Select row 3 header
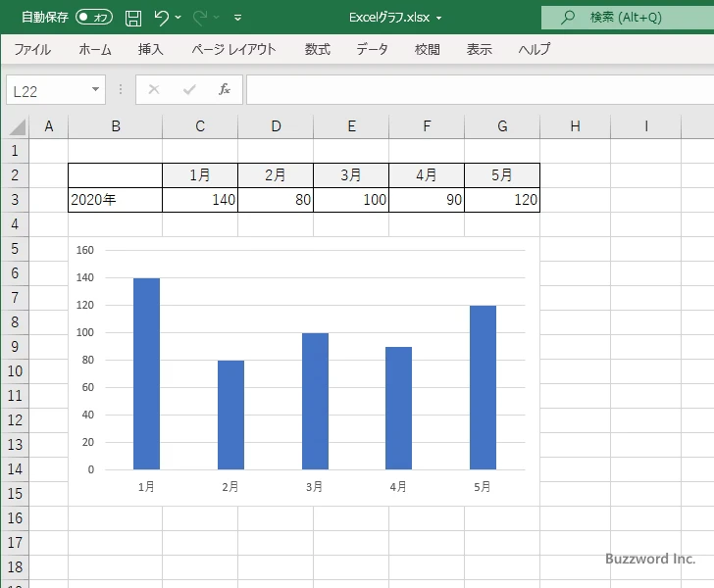This screenshot has width=714, height=588. [15, 200]
